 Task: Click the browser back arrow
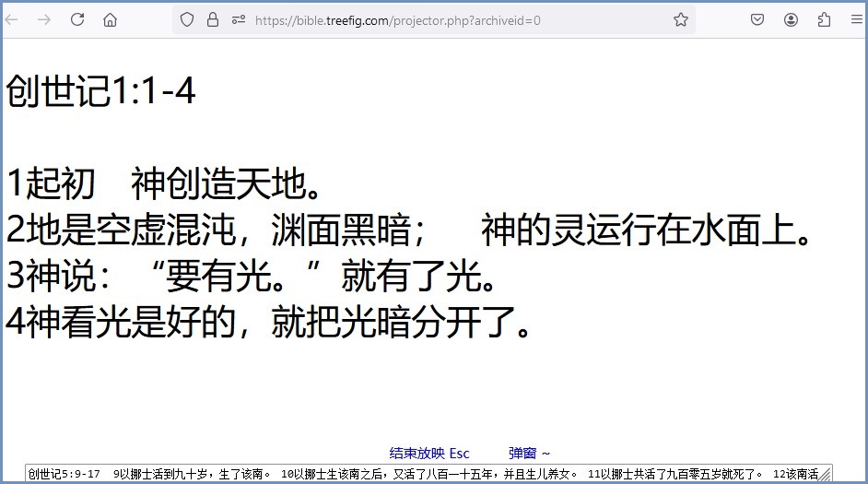pyautogui.click(x=13, y=19)
